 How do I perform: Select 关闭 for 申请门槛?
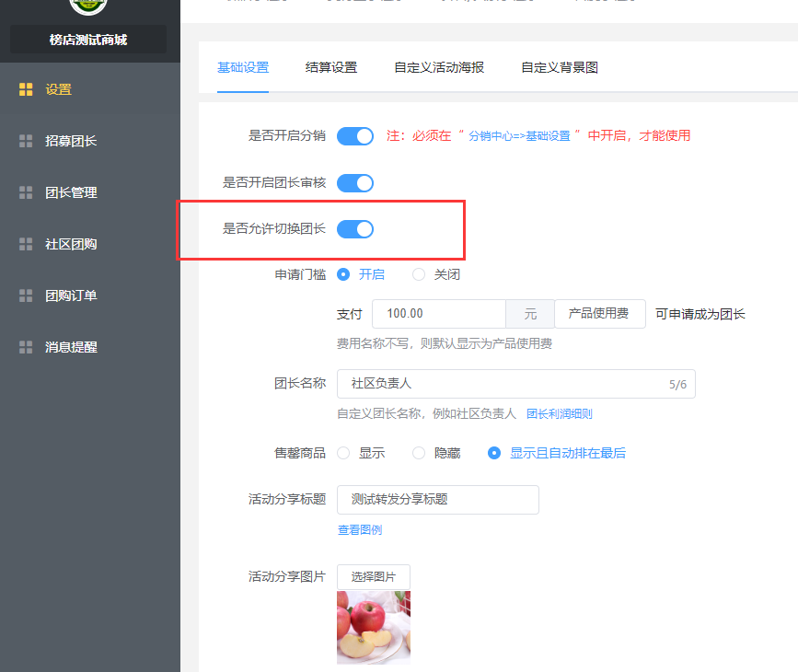coord(420,274)
